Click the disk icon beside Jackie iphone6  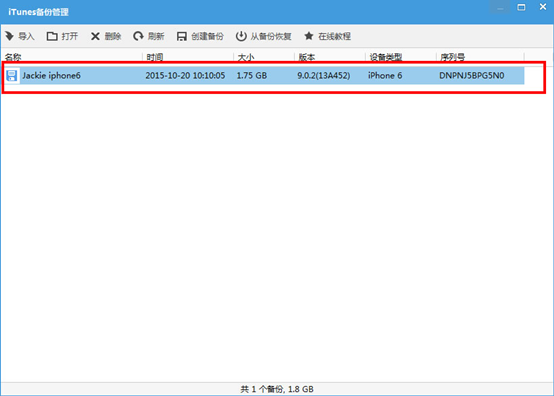pos(12,75)
